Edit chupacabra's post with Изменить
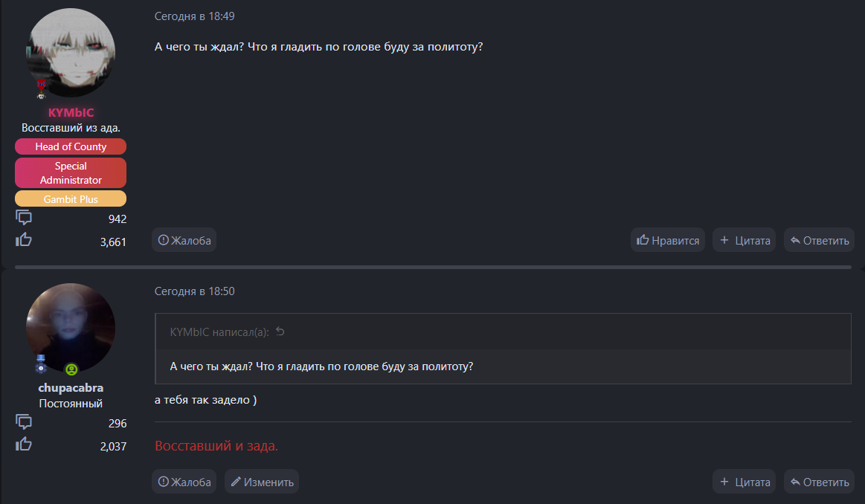This screenshot has width=865, height=504. pyautogui.click(x=262, y=482)
